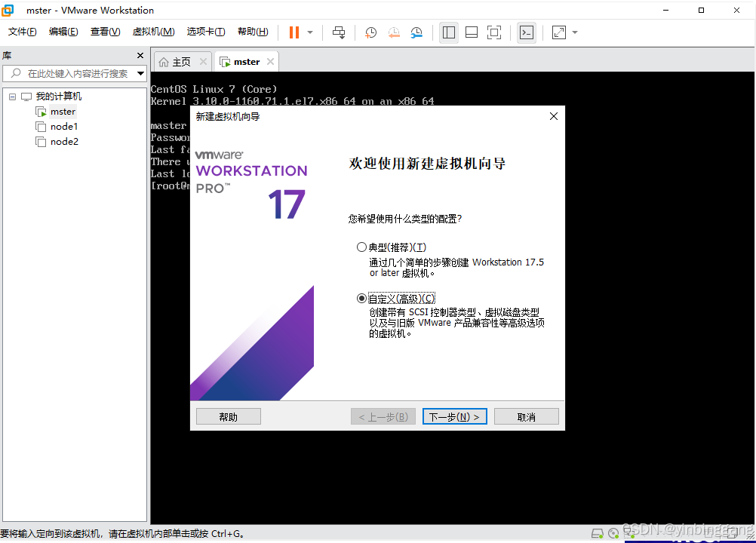Click the library search input field

click(75, 74)
